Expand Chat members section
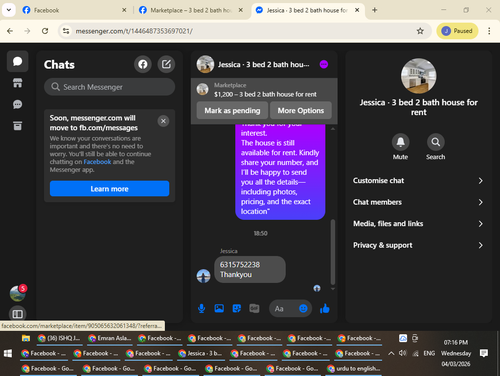The image size is (500, 376). tap(418, 202)
